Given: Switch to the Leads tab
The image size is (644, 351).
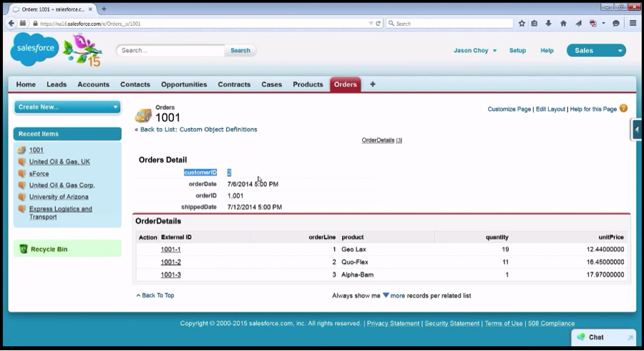Looking at the screenshot, I should click(x=57, y=85).
